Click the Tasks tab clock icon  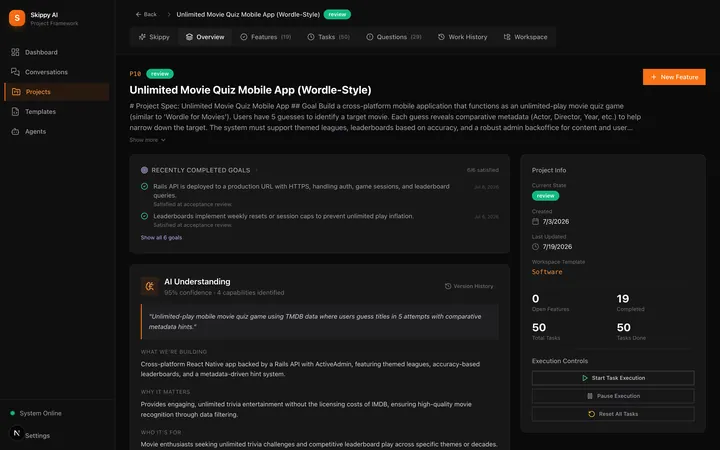[311, 37]
